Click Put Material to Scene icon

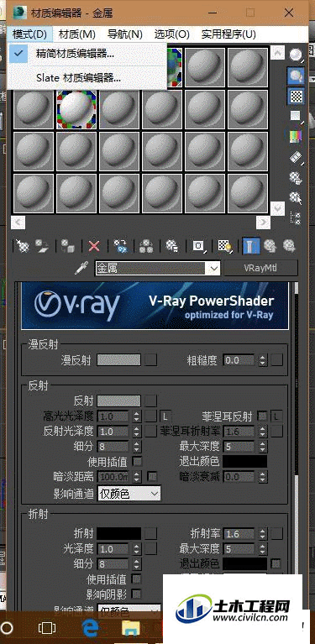pos(41,246)
